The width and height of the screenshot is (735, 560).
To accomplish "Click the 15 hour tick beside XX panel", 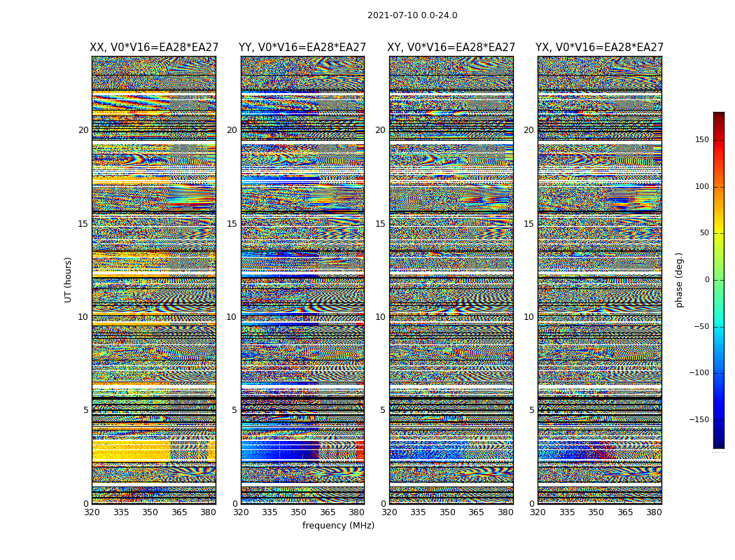I will pos(83,223).
